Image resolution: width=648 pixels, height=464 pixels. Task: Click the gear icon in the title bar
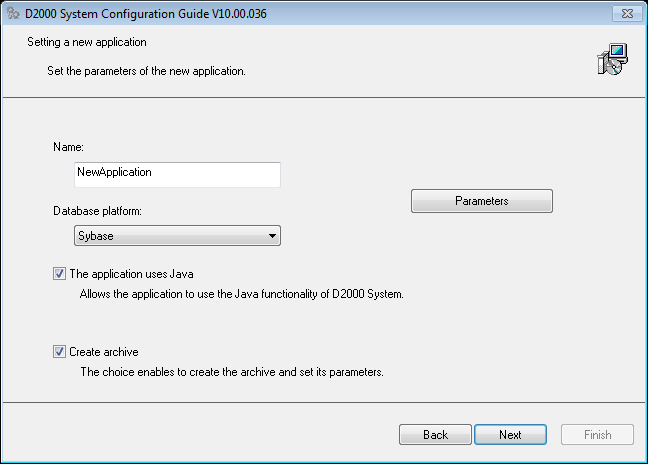pos(12,13)
